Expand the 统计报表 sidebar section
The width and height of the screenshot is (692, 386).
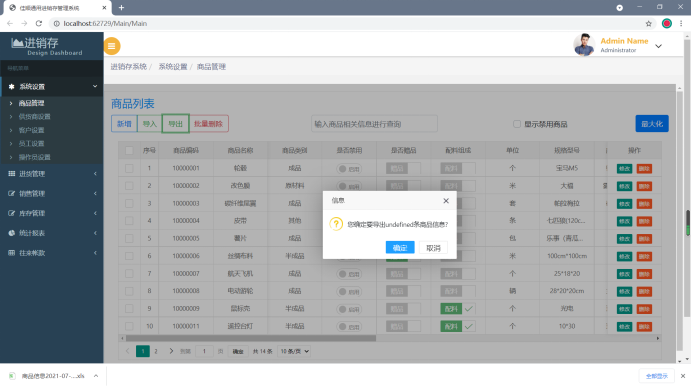click(x=95, y=233)
